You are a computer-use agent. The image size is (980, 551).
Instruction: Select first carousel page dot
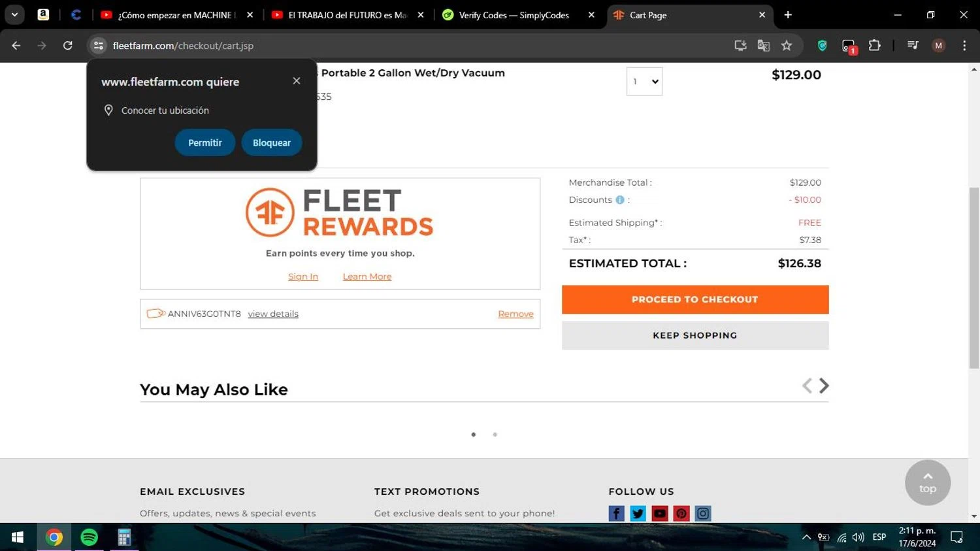click(x=474, y=435)
